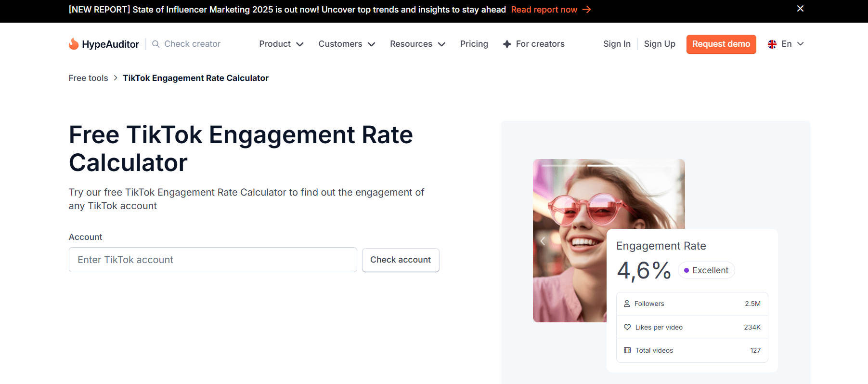Open the En language selector chevron
The height and width of the screenshot is (384, 868).
click(x=801, y=44)
